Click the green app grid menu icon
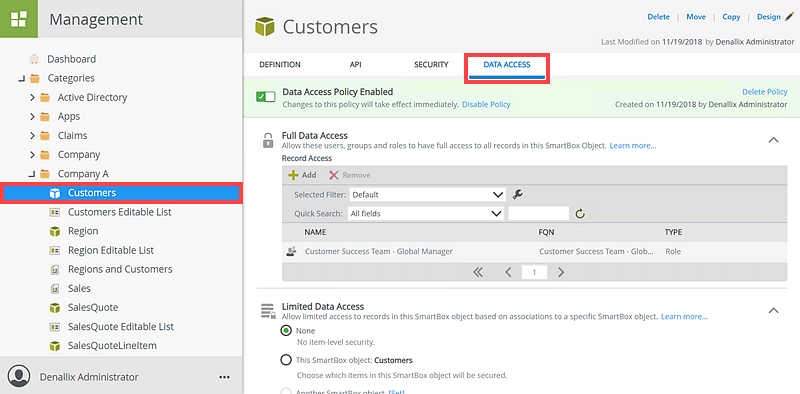800x394 pixels. (19, 19)
